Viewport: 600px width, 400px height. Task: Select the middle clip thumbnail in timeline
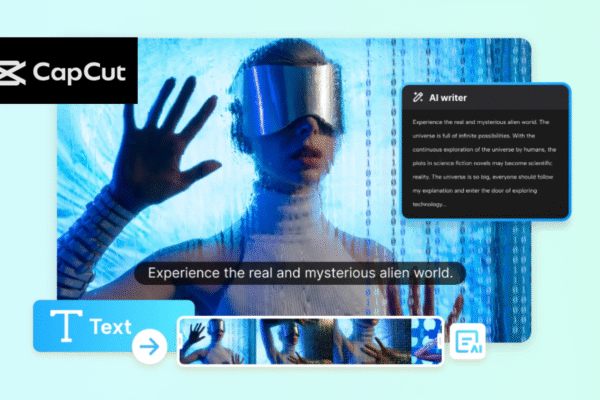(297, 341)
